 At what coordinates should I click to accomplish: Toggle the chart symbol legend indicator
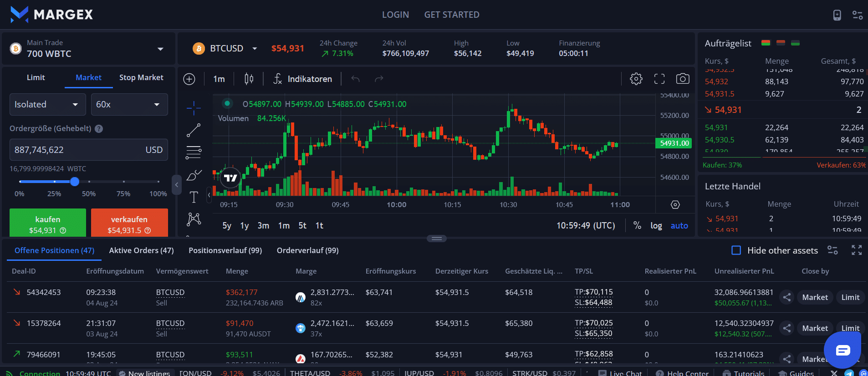point(227,103)
